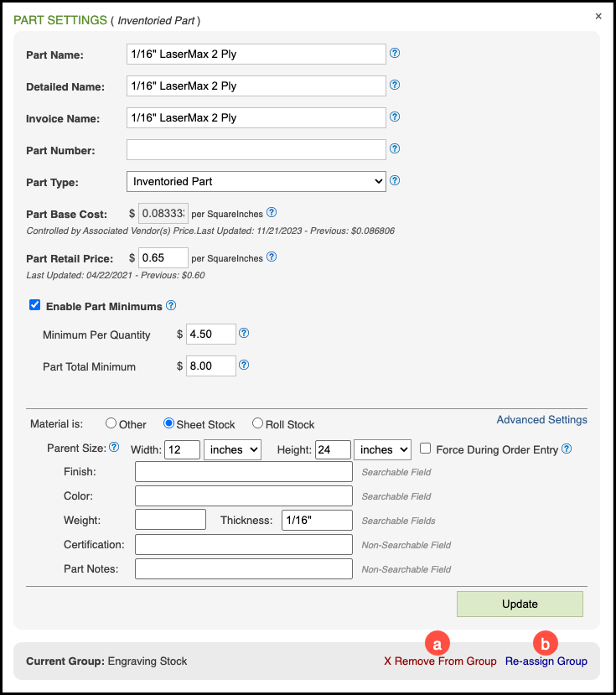Open the Width units dropdown

[233, 450]
